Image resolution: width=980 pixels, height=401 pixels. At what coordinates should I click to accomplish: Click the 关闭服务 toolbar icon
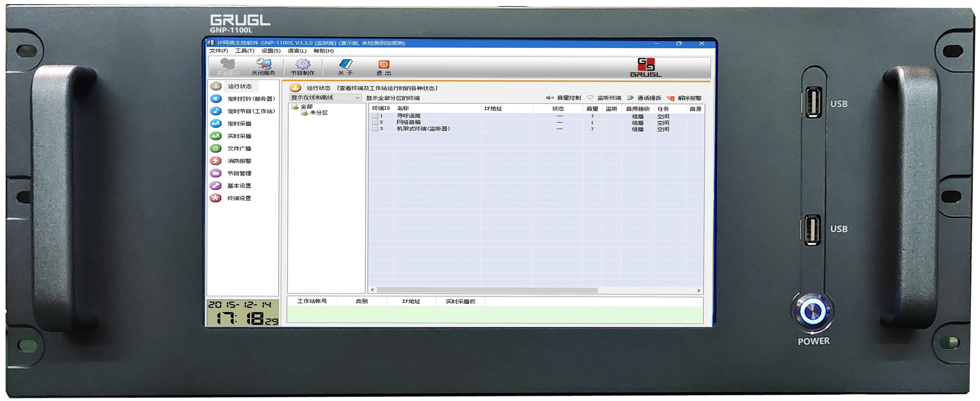(x=263, y=67)
